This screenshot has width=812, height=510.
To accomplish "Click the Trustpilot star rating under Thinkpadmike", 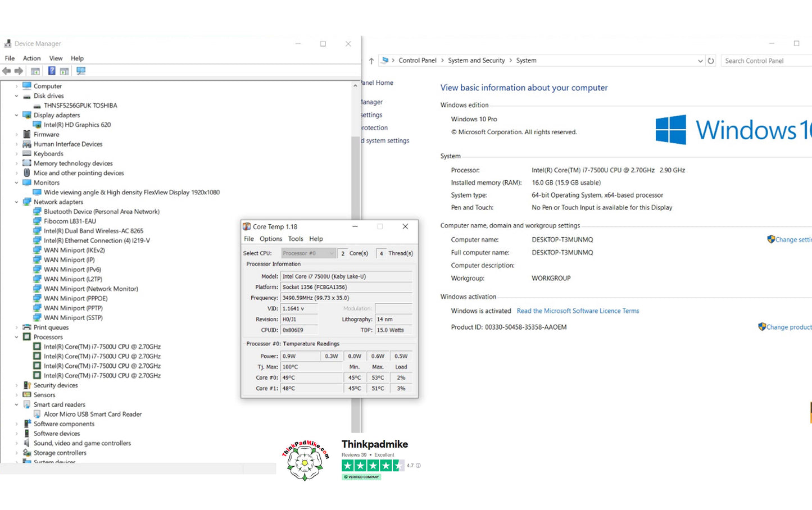I will (x=373, y=466).
